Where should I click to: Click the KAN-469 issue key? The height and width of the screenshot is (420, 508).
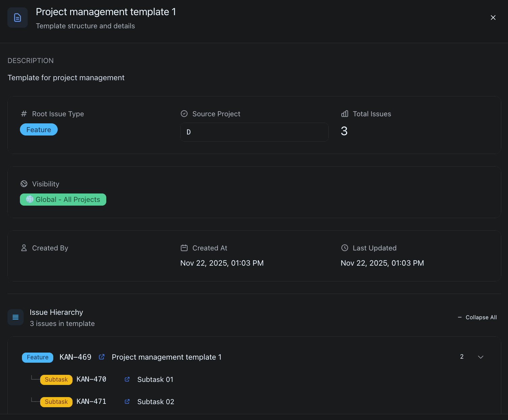(75, 357)
